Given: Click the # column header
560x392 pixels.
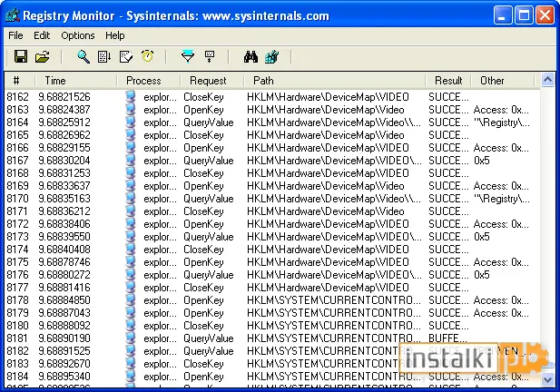Looking at the screenshot, I should 20,81.
